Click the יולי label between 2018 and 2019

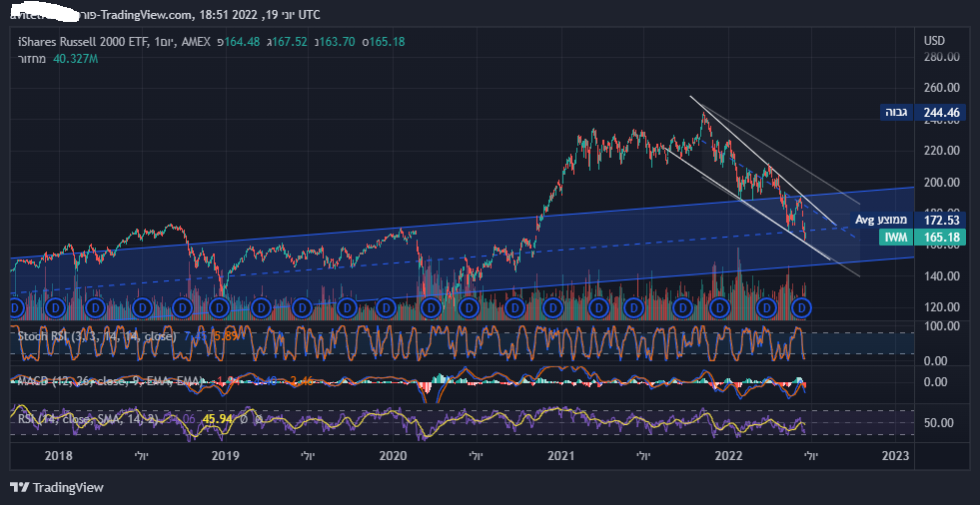click(x=141, y=456)
